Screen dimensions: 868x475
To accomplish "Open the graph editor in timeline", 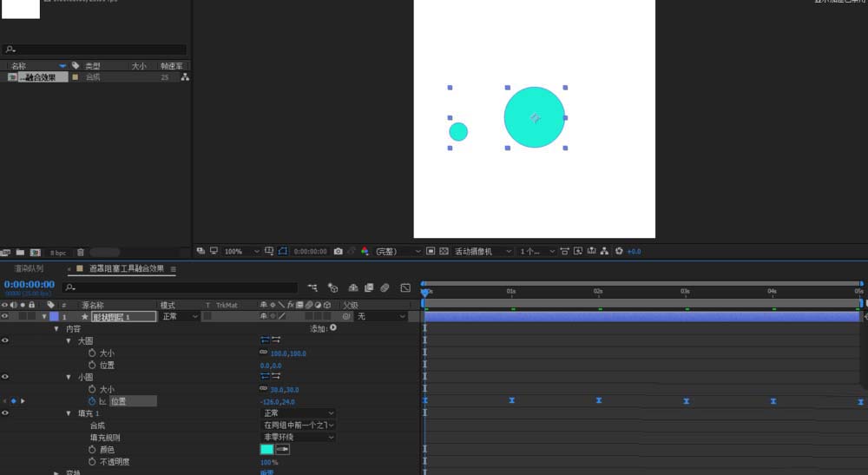I will point(404,287).
